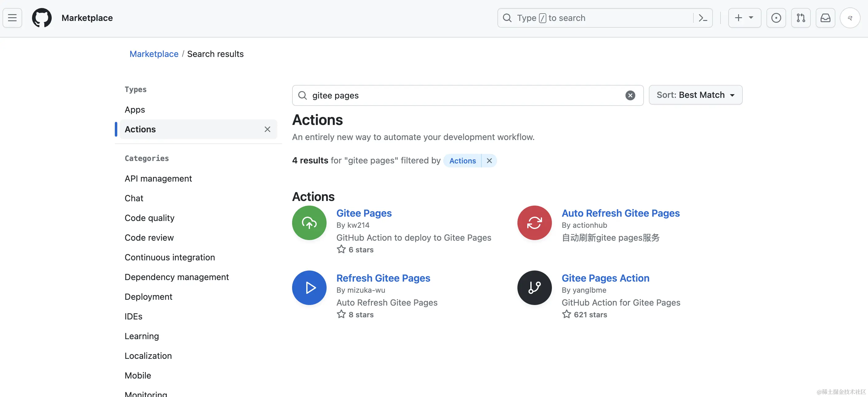Click the blue Refresh Gitee Pages play icon
Image resolution: width=868 pixels, height=397 pixels.
pos(309,287)
